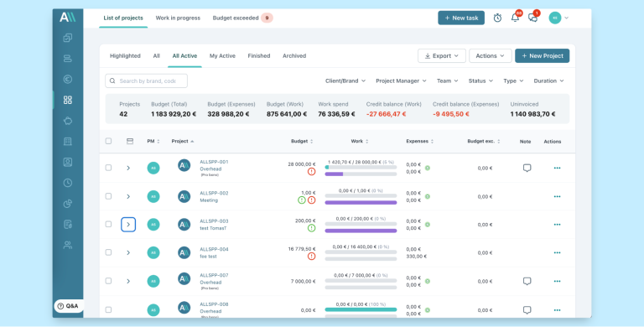Click the app logo in sidebar
The image size is (644, 327).
67,18
